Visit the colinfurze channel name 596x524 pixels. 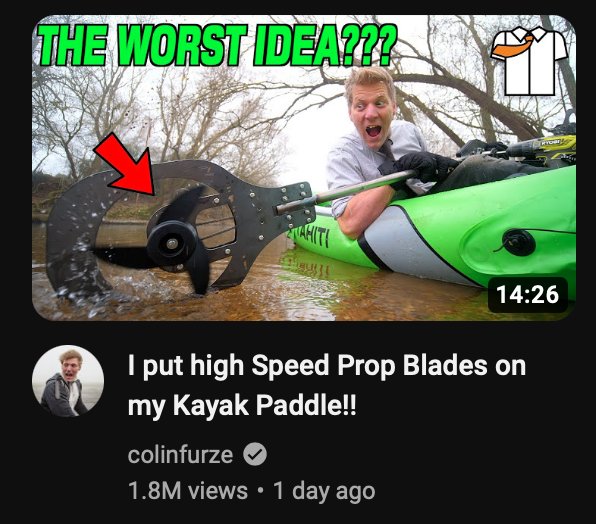pyautogui.click(x=180, y=454)
